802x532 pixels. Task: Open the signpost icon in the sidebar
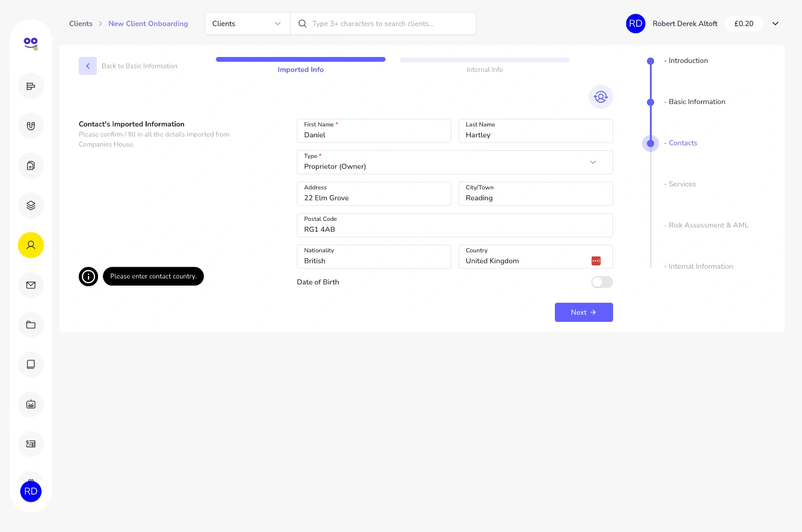(31, 86)
